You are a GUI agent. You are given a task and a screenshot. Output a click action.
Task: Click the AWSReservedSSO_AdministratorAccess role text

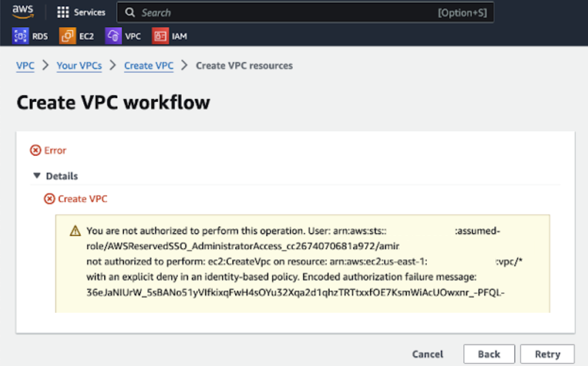[x=243, y=246]
